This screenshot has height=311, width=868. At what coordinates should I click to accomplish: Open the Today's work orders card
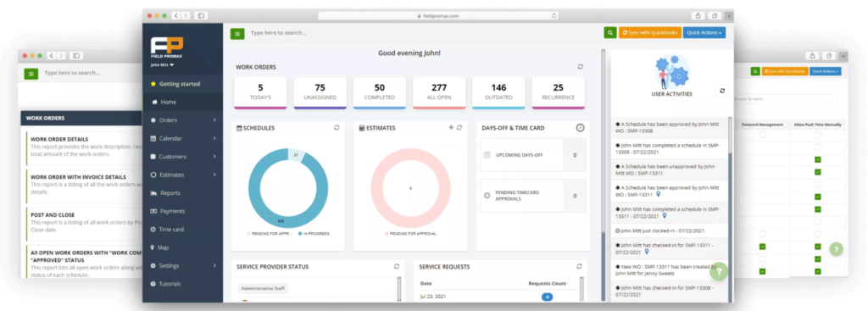coord(260,92)
